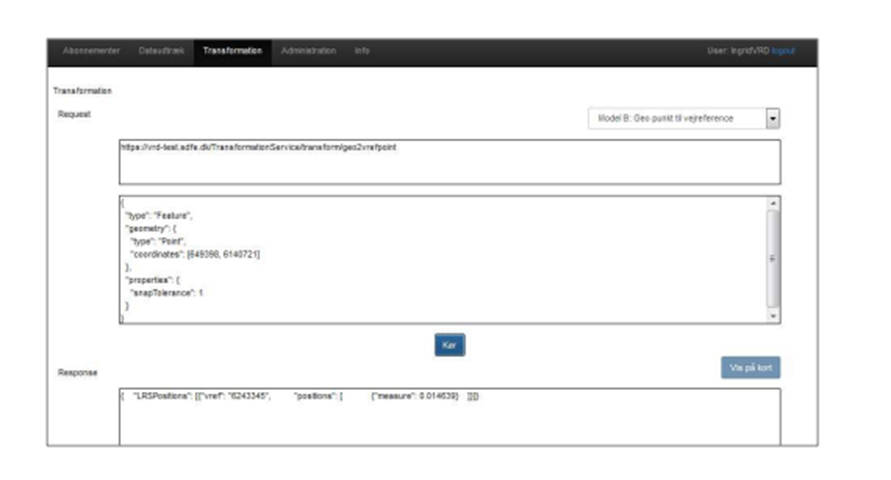Open the Info tab
The width and height of the screenshot is (891, 480).
point(361,51)
